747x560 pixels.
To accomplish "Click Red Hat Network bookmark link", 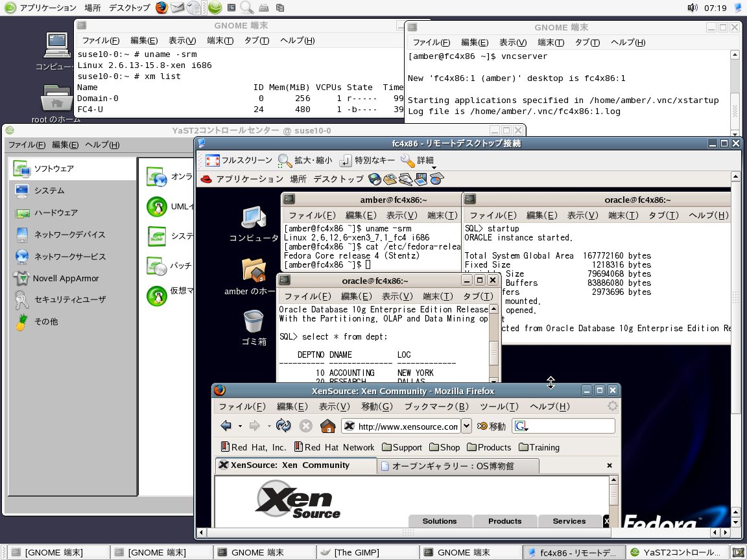I will [335, 448].
